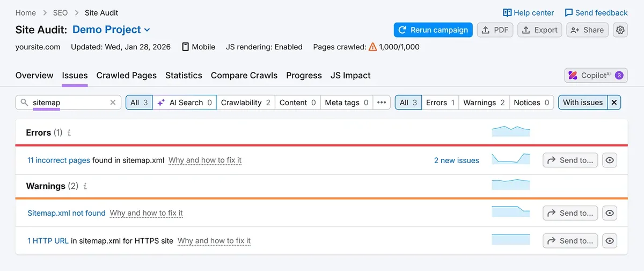644x271 pixels.
Task: Switch to the Progress tab
Action: [x=304, y=75]
